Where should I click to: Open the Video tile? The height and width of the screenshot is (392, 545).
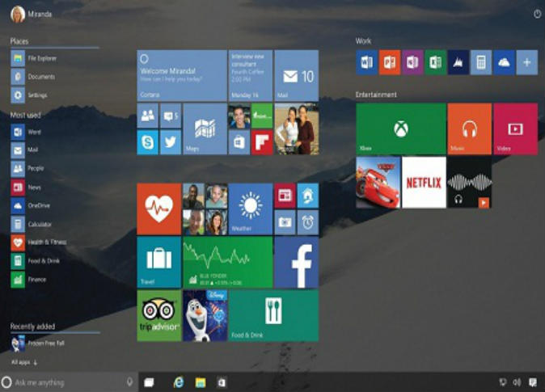click(x=515, y=129)
